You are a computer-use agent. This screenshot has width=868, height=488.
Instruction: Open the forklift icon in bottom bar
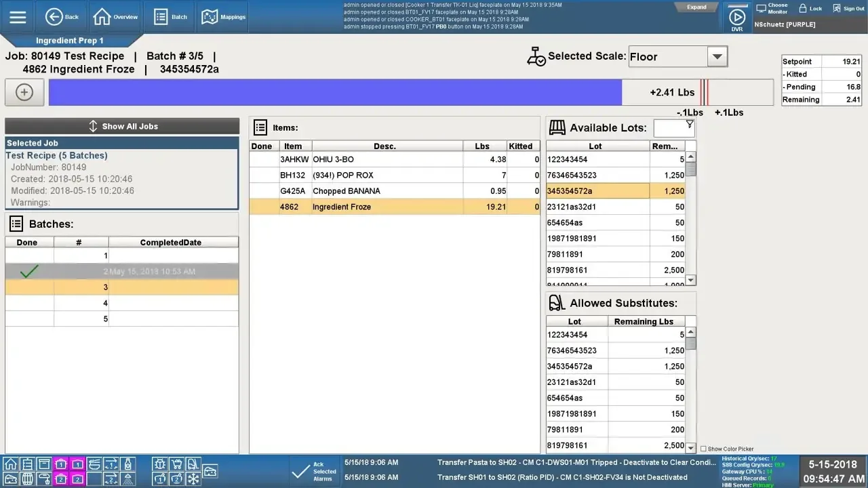pyautogui.click(x=193, y=464)
